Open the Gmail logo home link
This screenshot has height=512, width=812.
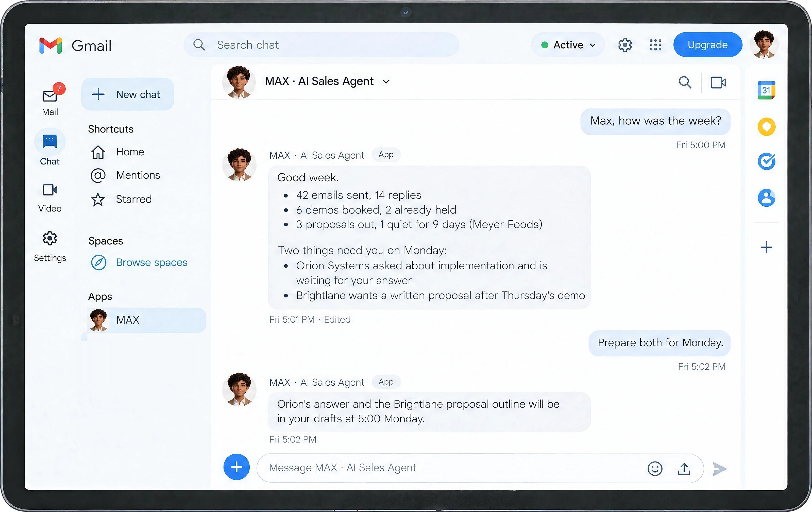[x=75, y=45]
